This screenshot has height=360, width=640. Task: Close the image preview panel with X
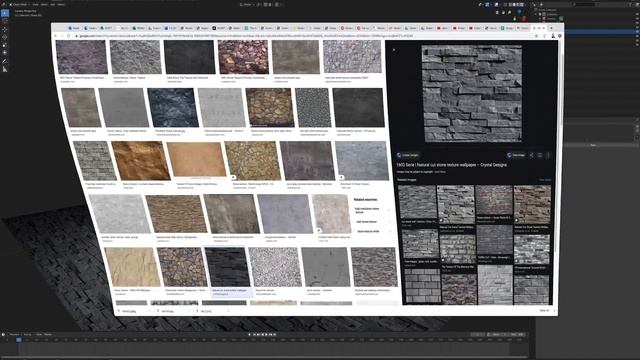(394, 50)
